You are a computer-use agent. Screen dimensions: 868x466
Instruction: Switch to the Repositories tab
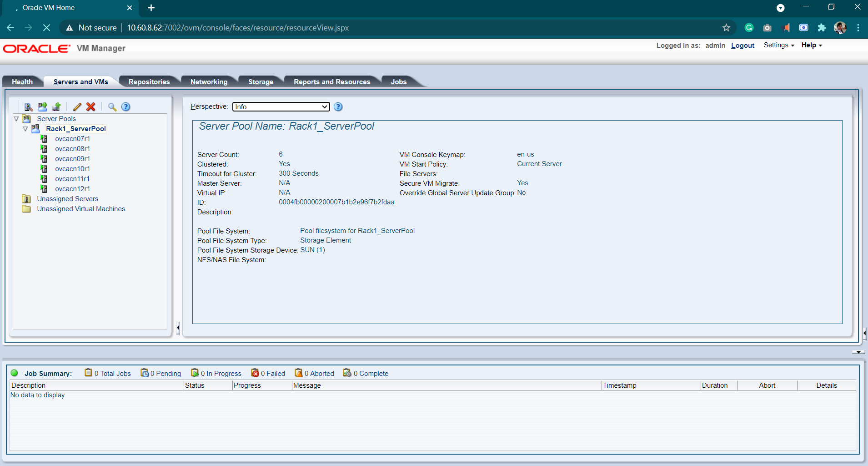[x=149, y=82]
